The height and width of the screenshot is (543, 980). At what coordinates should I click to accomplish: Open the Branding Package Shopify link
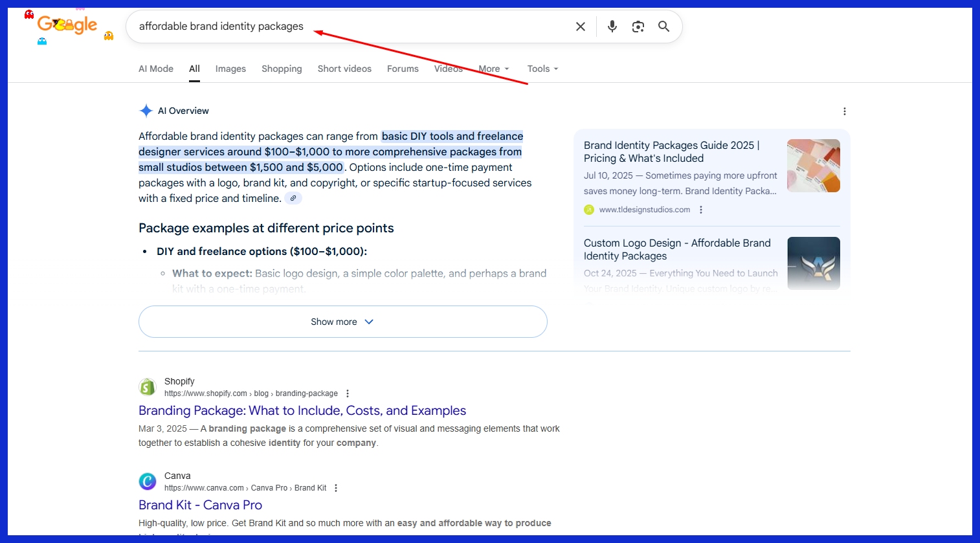click(302, 410)
